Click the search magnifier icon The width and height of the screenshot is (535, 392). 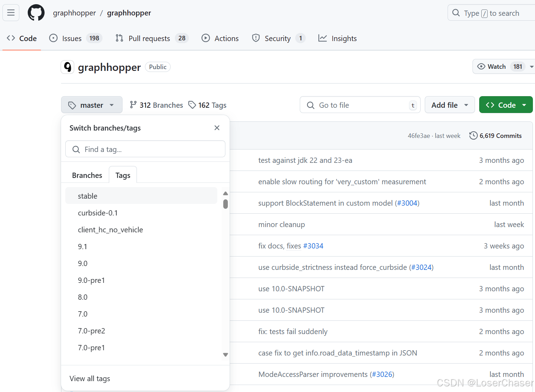pos(456,13)
